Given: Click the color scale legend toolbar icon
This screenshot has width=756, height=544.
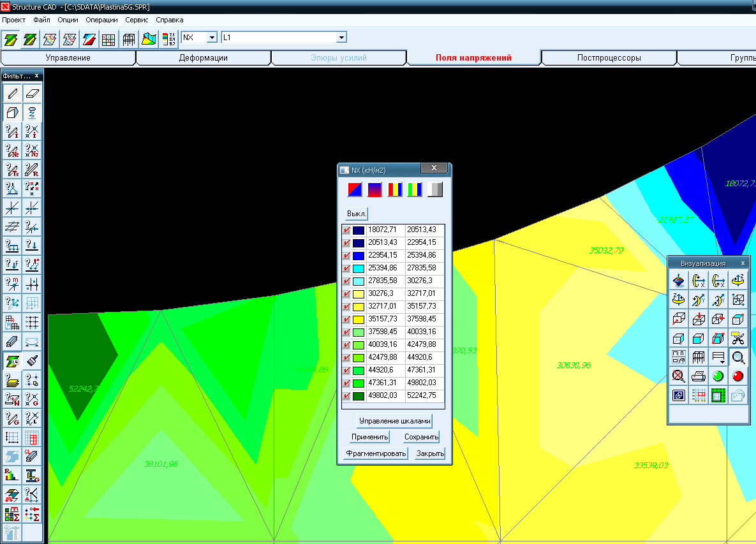Looking at the screenshot, I should coord(169,39).
